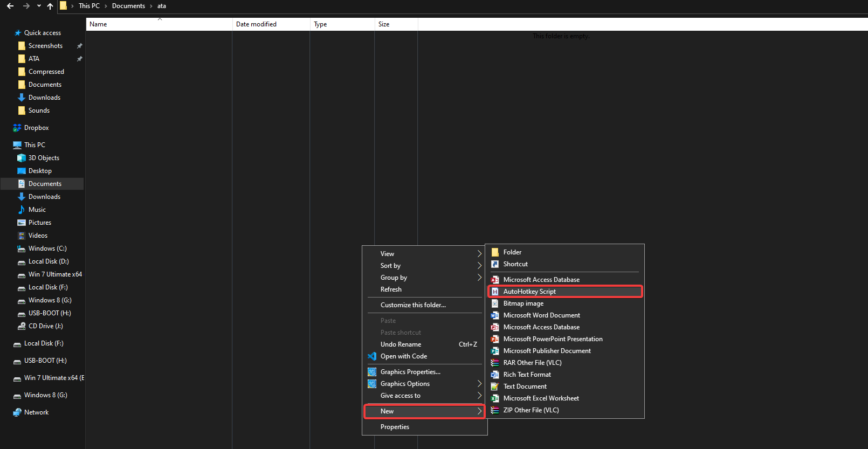Image resolution: width=868 pixels, height=449 pixels.
Task: Open Windows (C:) drive in sidebar
Action: coord(47,248)
